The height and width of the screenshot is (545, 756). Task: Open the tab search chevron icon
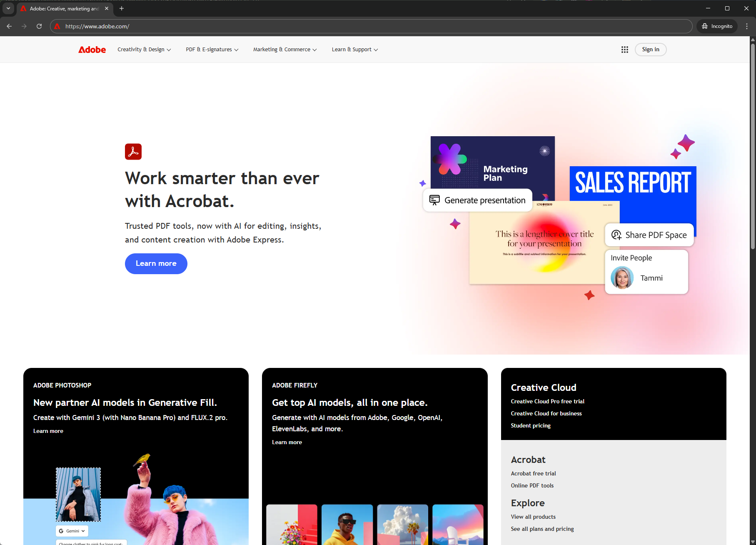coord(8,8)
